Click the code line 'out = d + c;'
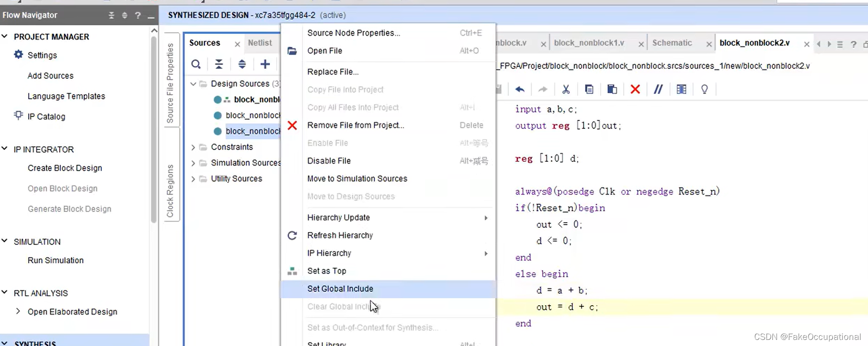 (x=567, y=307)
